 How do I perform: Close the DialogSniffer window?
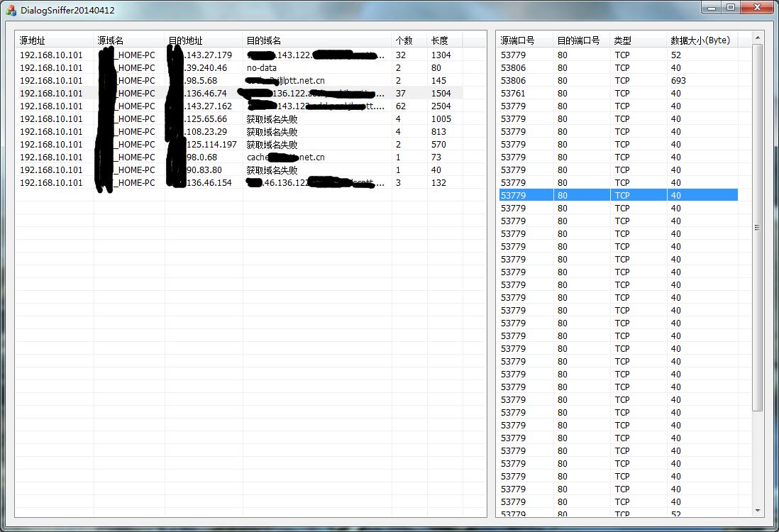click(756, 8)
